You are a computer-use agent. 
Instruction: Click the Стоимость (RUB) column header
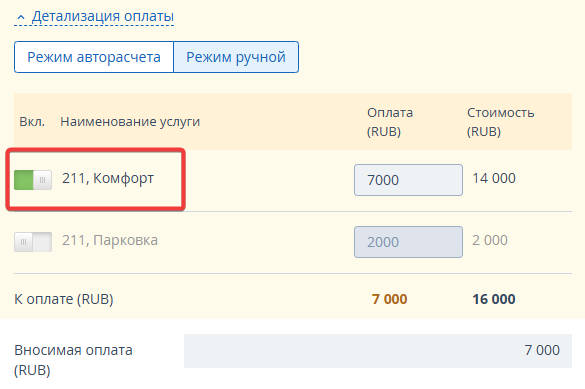coord(500,122)
